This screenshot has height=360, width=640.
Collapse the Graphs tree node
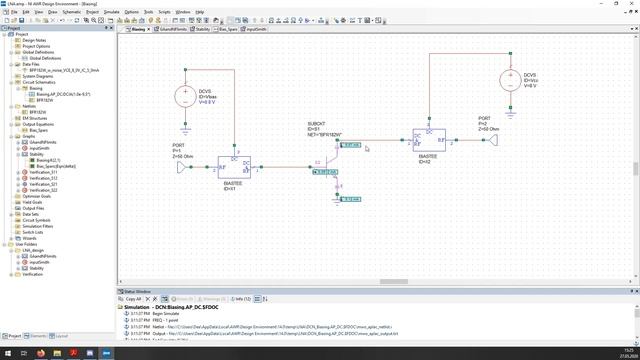tap(11, 136)
